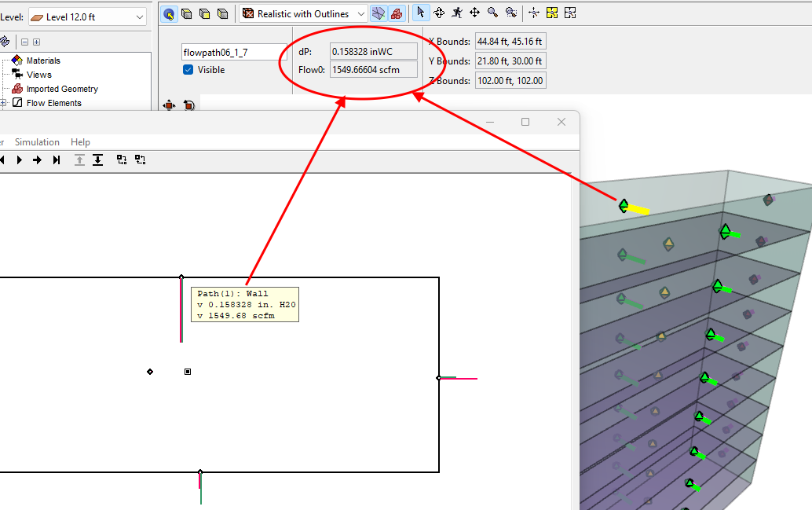Click the collapse-all minus control above the tree
Viewport: 812px width, 510px height.
[24, 41]
